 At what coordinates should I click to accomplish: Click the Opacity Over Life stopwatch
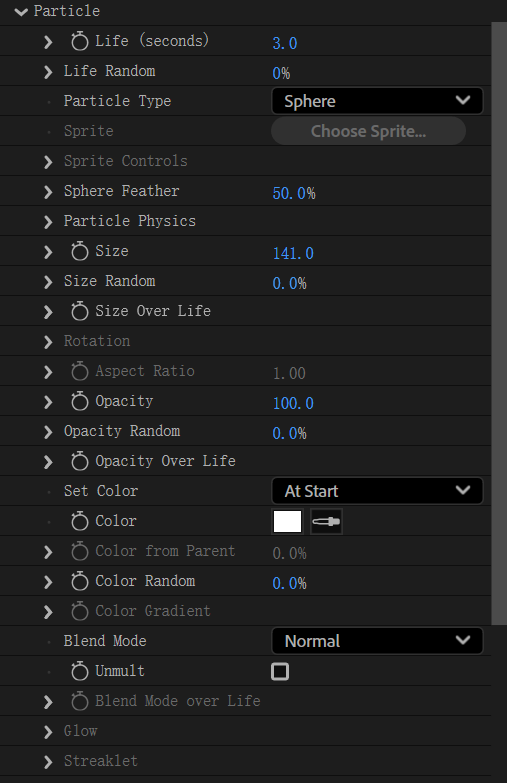click(x=79, y=460)
